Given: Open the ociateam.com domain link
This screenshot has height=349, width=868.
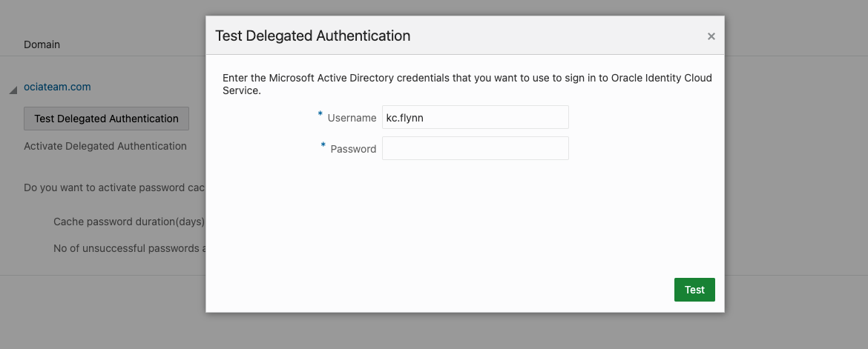Looking at the screenshot, I should coord(57,87).
